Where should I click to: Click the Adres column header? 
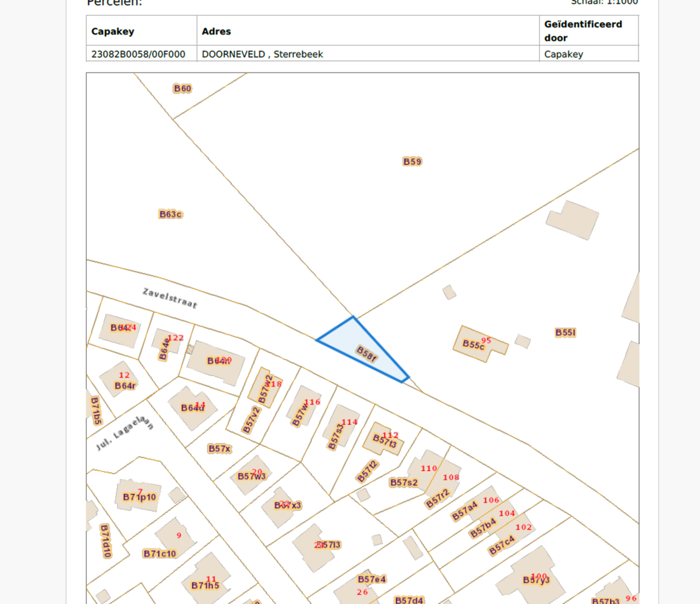[216, 31]
